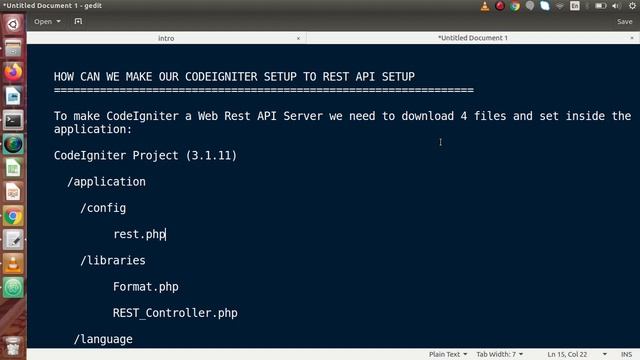640x360 pixels.
Task: Open LibreOffice Impress in the dock
Action: pos(13,192)
